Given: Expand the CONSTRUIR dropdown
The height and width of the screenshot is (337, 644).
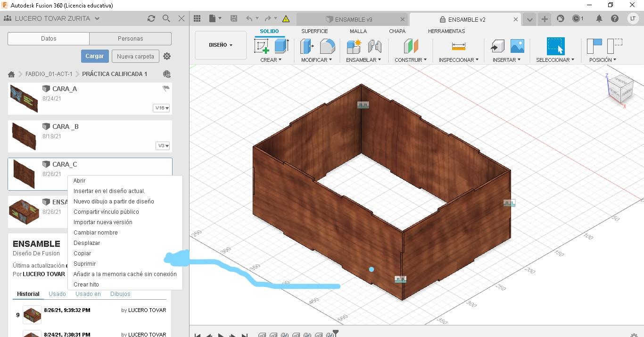Looking at the screenshot, I should click(411, 60).
